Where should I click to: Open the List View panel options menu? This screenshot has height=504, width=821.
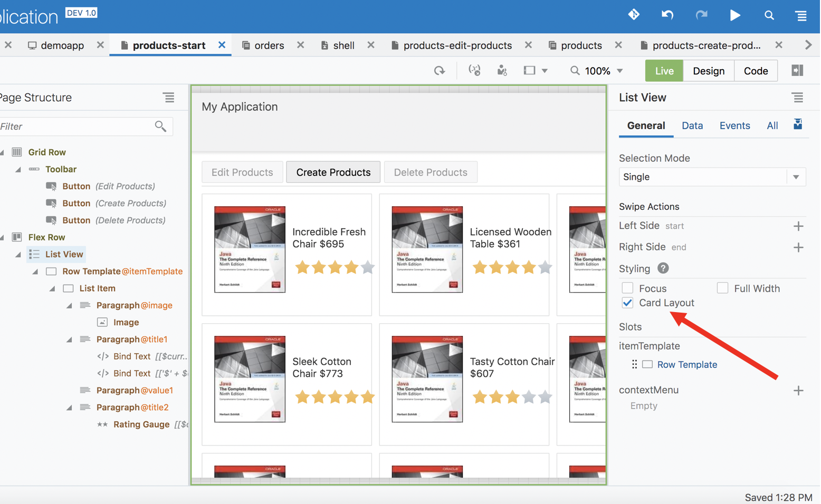[797, 98]
